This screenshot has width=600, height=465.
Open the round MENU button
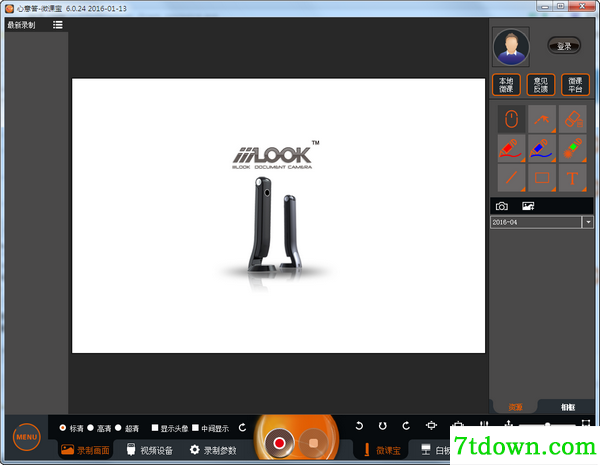tap(26, 437)
